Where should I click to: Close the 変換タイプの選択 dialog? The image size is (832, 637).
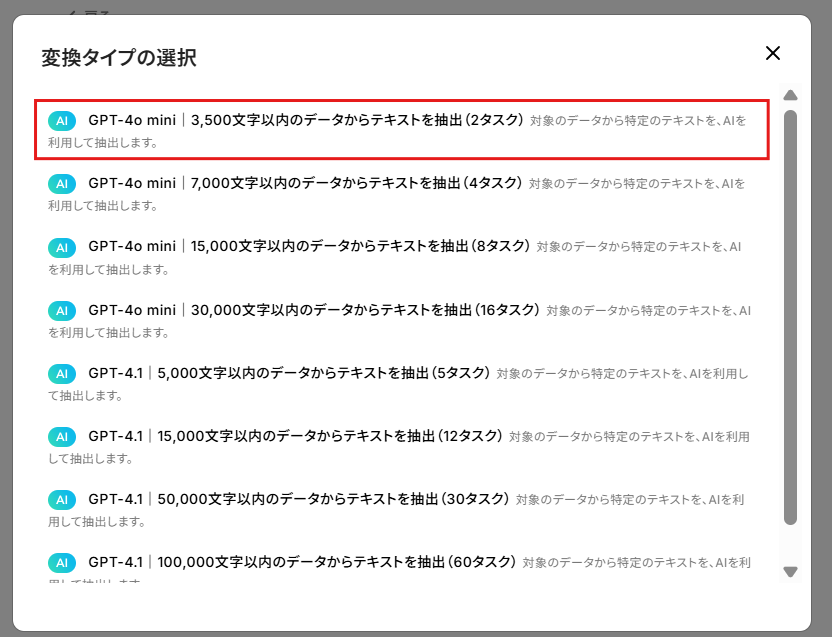click(773, 53)
